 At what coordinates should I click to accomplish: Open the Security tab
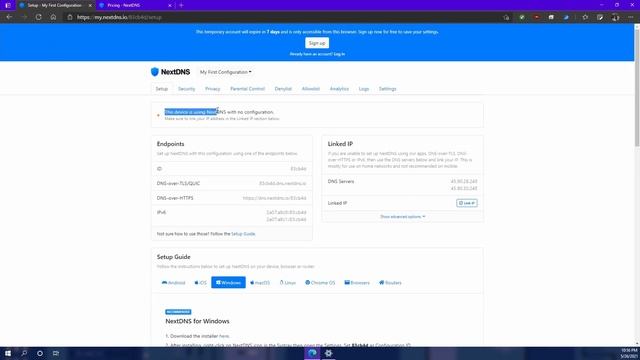click(187, 89)
